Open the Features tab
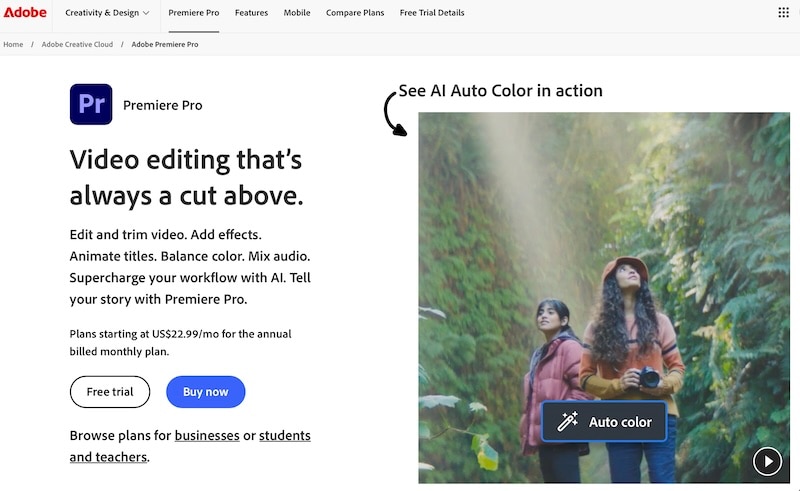The width and height of the screenshot is (800, 491). pyautogui.click(x=251, y=13)
